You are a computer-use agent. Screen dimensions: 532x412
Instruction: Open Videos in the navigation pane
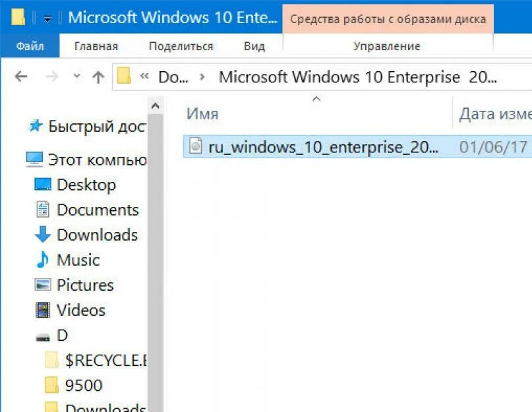pyautogui.click(x=80, y=310)
